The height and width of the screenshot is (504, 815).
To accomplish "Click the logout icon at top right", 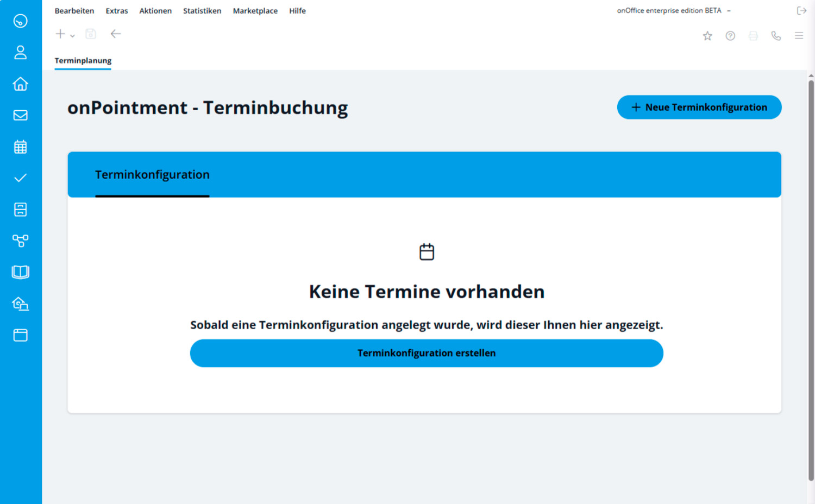I will click(x=801, y=11).
